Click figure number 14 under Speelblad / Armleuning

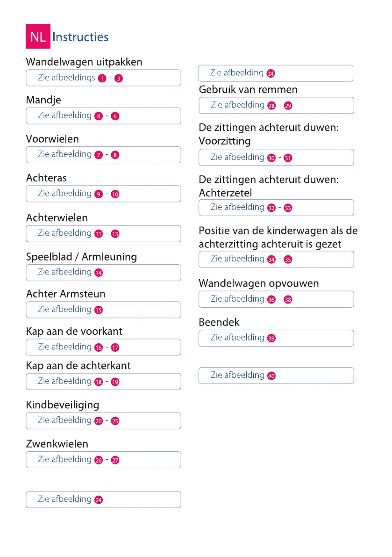[98, 273]
